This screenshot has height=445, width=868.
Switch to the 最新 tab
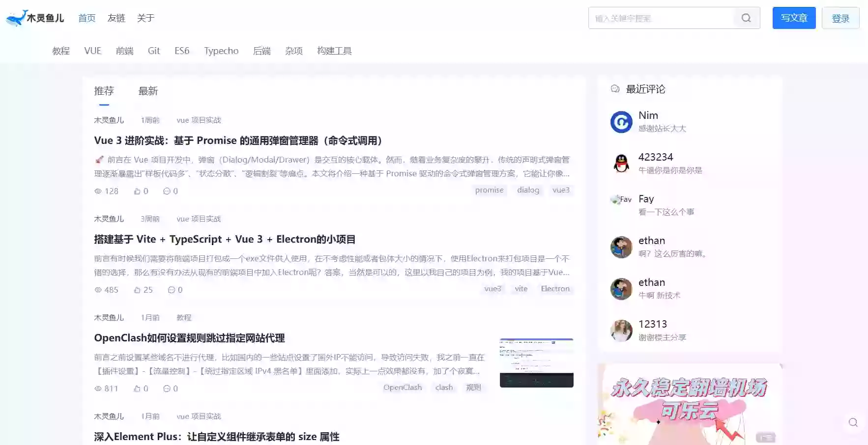148,91
